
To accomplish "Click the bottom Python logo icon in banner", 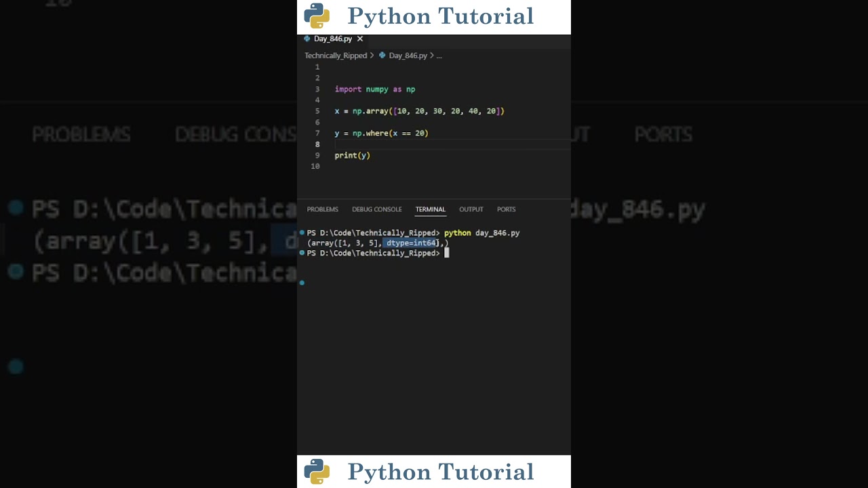I will click(317, 472).
